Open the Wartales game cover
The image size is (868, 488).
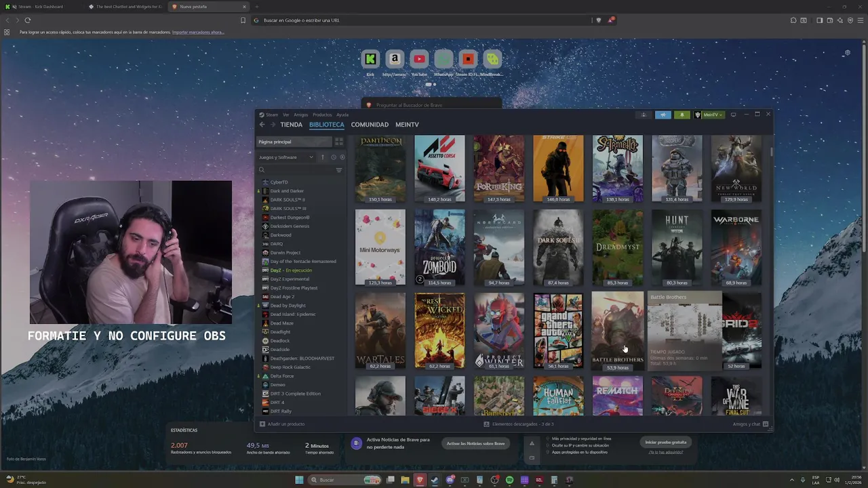coord(380,331)
